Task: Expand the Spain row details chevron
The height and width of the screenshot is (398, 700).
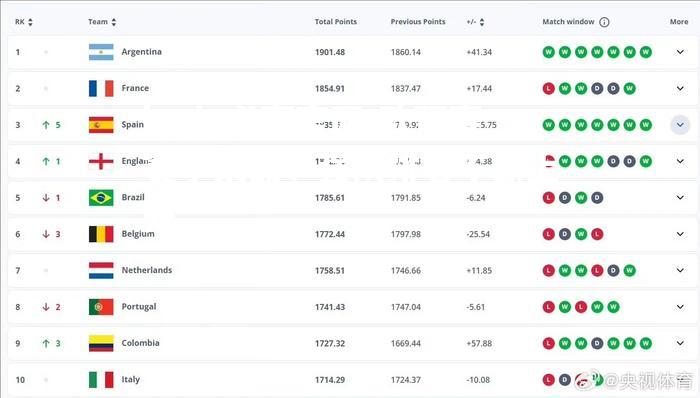Action: tap(680, 125)
